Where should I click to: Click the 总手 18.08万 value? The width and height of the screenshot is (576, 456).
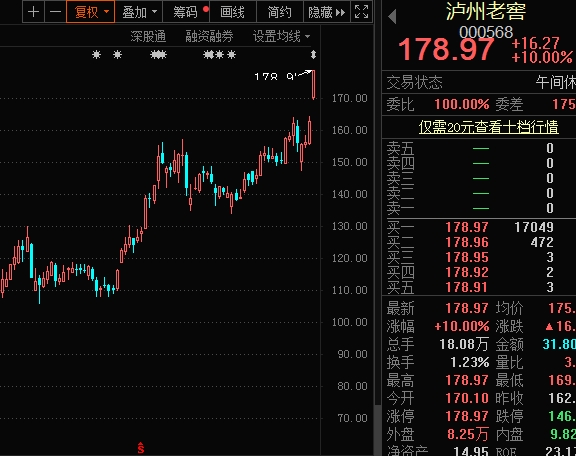pos(464,344)
